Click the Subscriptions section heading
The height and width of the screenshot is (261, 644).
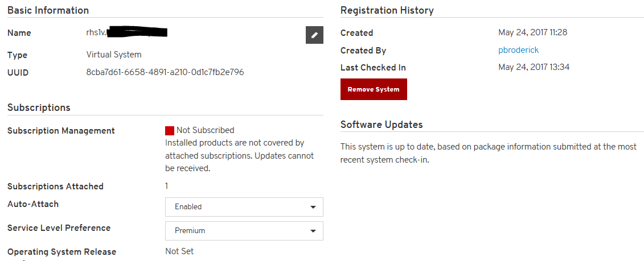(x=39, y=107)
